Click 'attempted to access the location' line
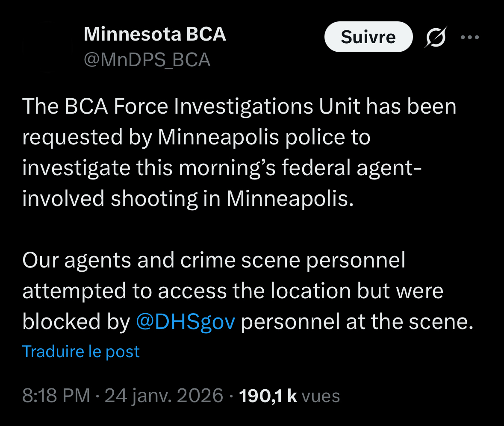504x426 pixels. [233, 291]
